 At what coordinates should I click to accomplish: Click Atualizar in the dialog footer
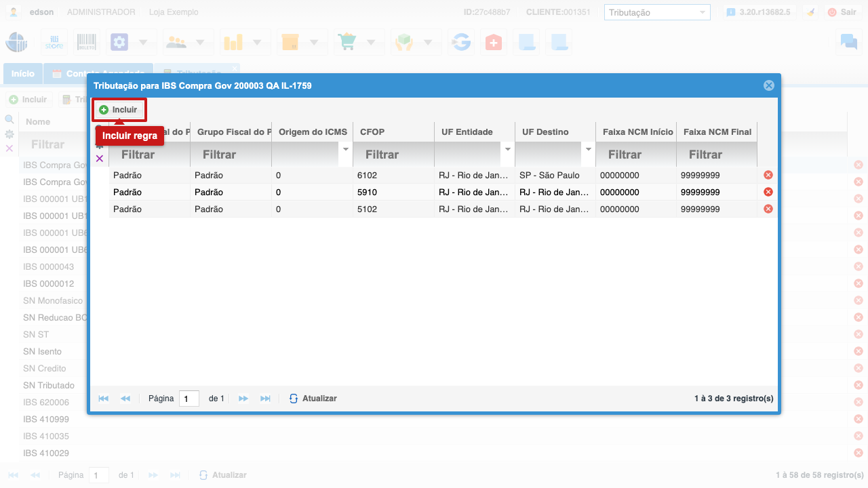pyautogui.click(x=313, y=399)
